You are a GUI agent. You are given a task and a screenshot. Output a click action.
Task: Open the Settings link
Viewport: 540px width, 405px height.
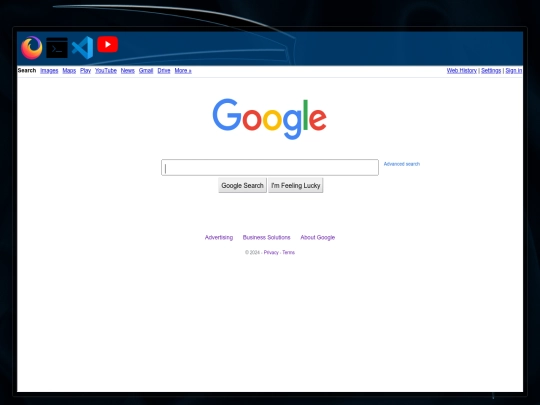(491, 71)
